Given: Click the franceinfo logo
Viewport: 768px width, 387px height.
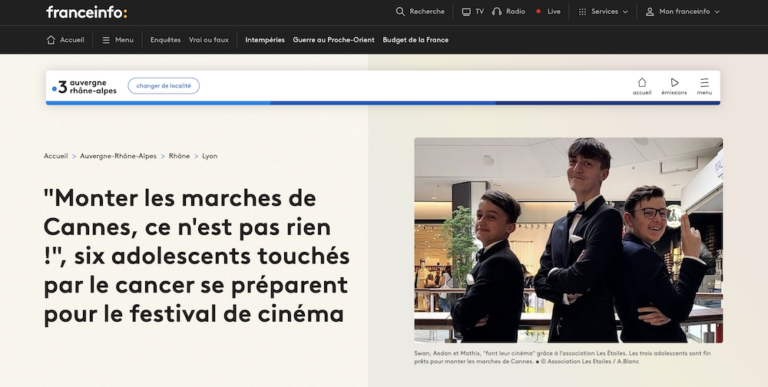Looking at the screenshot, I should tap(87, 12).
